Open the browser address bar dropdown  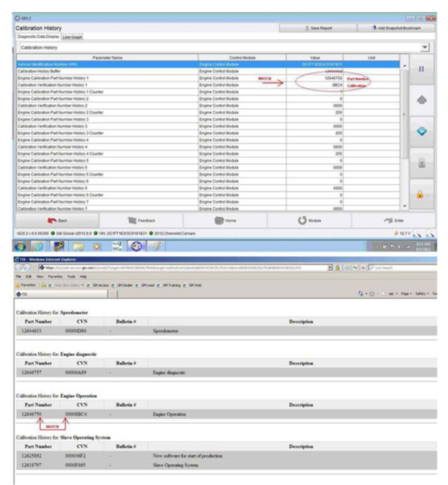pos(330,268)
